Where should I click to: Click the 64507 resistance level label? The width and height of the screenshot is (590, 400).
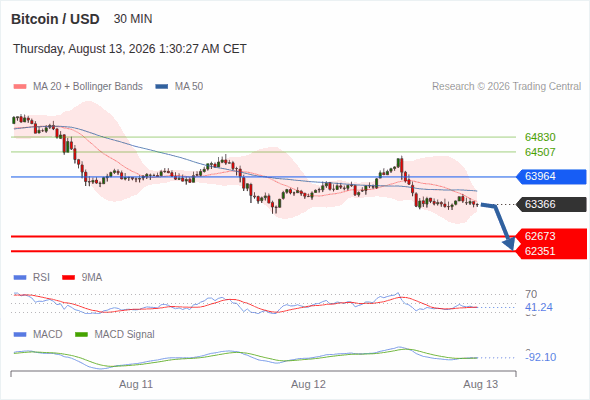(x=540, y=152)
